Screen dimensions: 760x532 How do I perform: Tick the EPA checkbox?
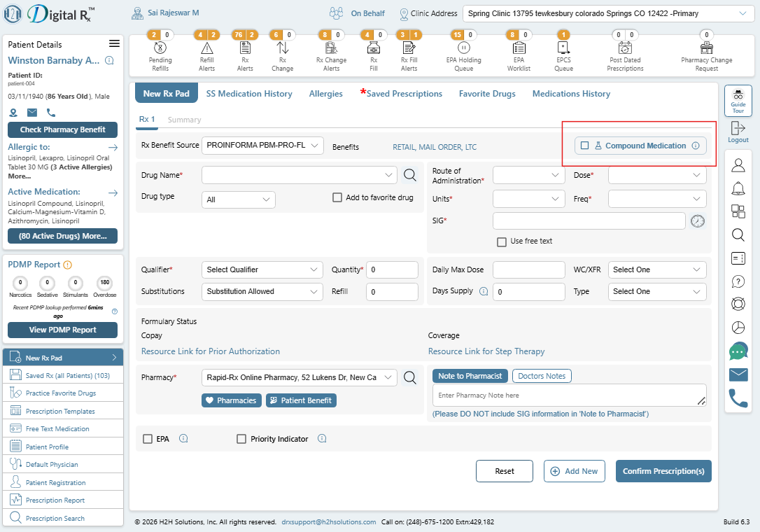click(x=148, y=439)
